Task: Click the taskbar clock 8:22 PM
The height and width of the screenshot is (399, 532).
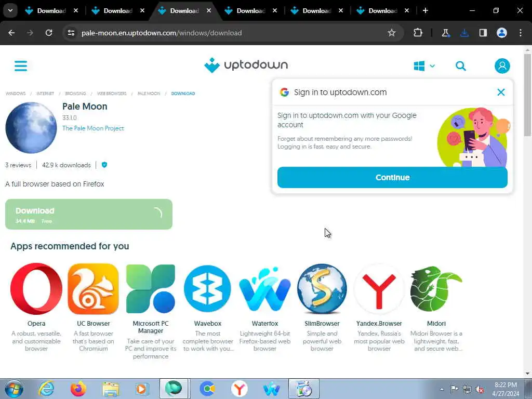Action: (x=506, y=385)
